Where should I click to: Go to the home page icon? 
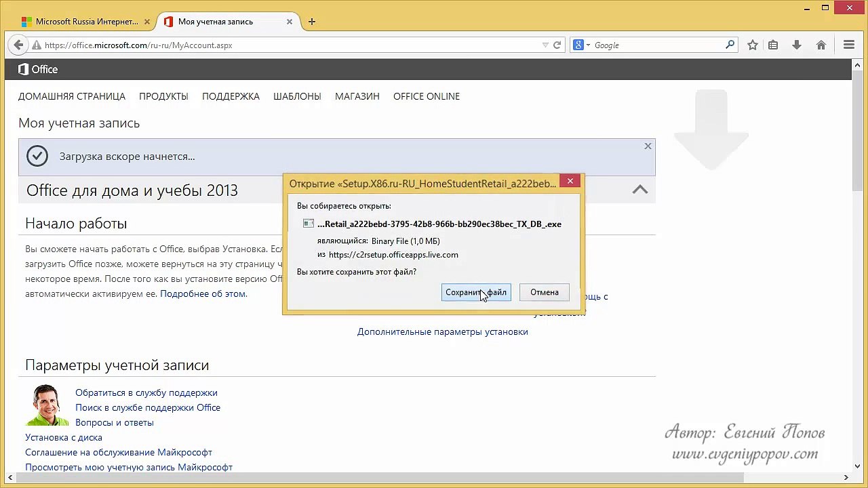[821, 45]
